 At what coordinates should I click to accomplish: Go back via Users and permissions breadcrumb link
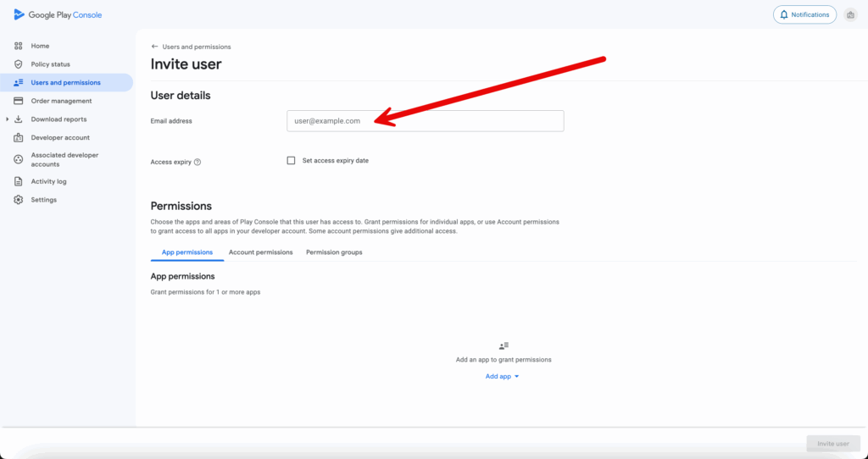[x=197, y=47]
